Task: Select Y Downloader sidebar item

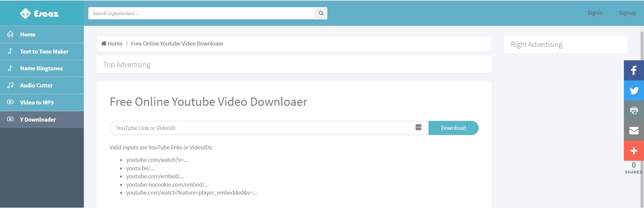Action: [42, 120]
